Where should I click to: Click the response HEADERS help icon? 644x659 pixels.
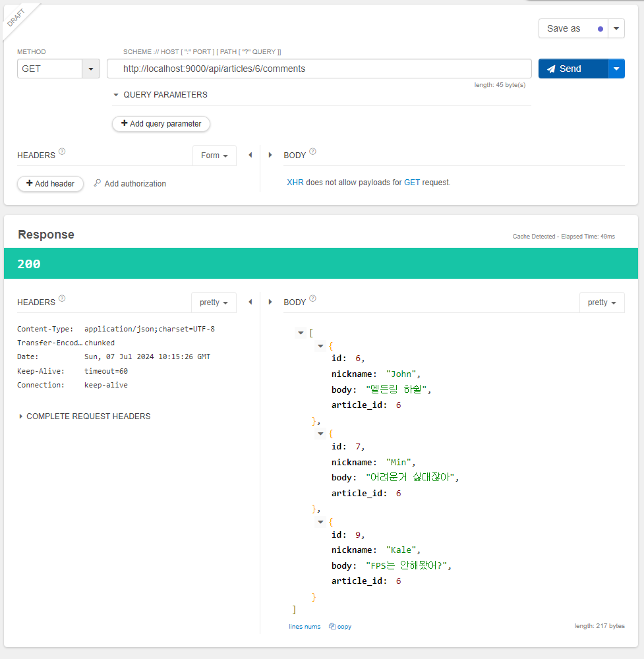[62, 299]
